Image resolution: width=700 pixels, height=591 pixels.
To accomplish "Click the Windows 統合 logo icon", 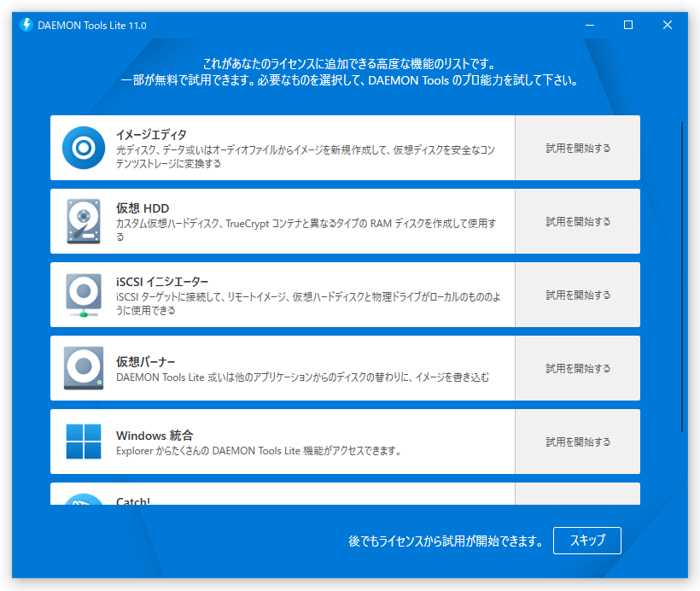I will pyautogui.click(x=84, y=442).
